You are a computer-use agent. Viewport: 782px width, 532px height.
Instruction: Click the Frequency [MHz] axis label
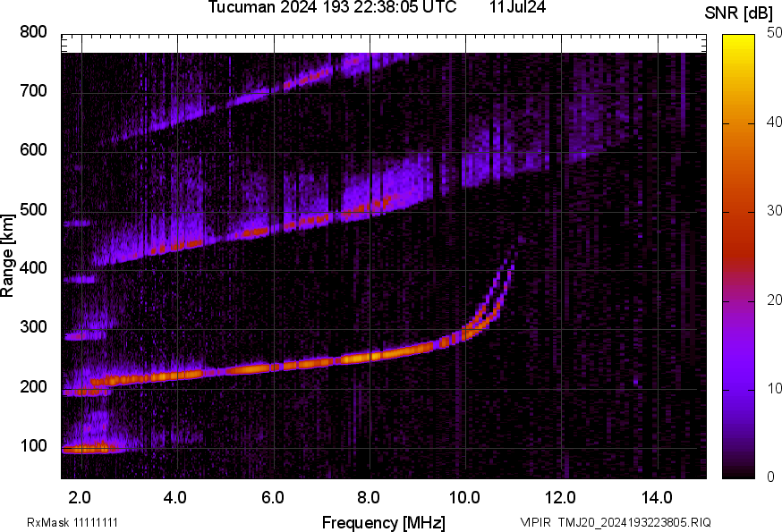[x=383, y=522]
